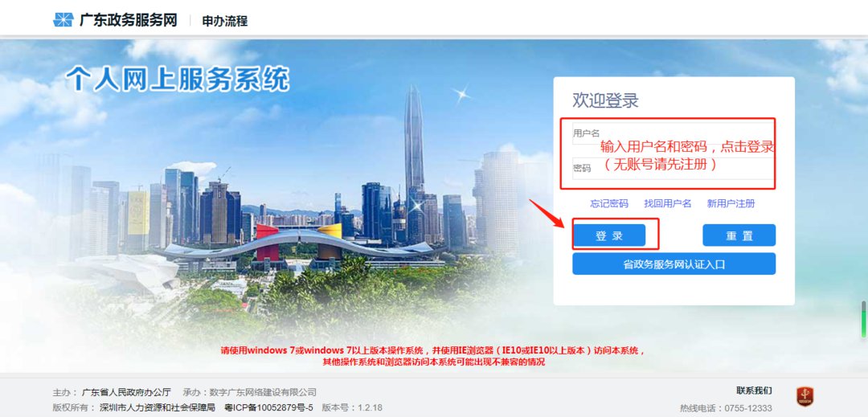Click the red arrow pointing at login
This screenshot has height=417, width=868.
coord(547,213)
